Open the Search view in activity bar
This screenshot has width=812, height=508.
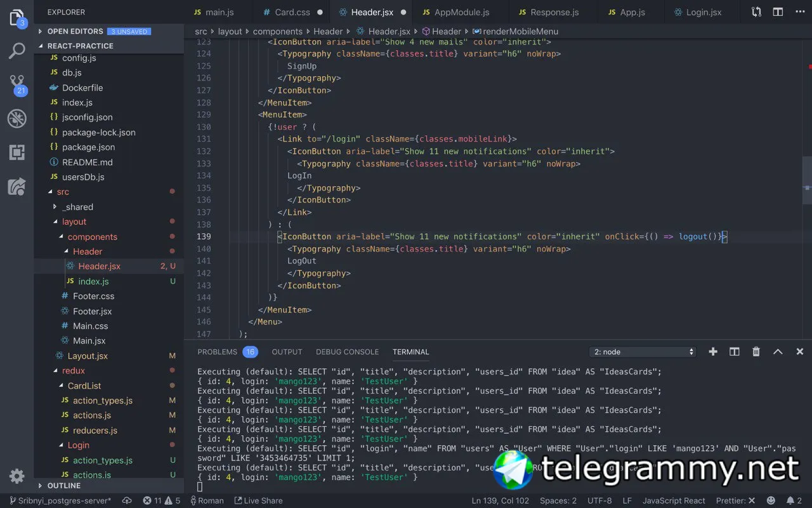pyautogui.click(x=16, y=51)
